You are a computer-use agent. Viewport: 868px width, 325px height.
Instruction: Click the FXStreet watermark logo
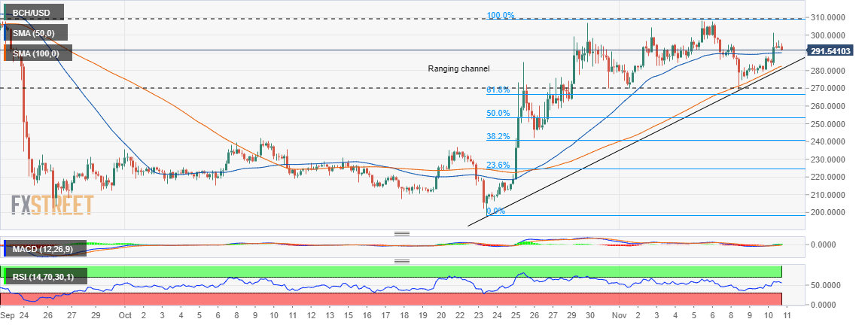point(53,205)
